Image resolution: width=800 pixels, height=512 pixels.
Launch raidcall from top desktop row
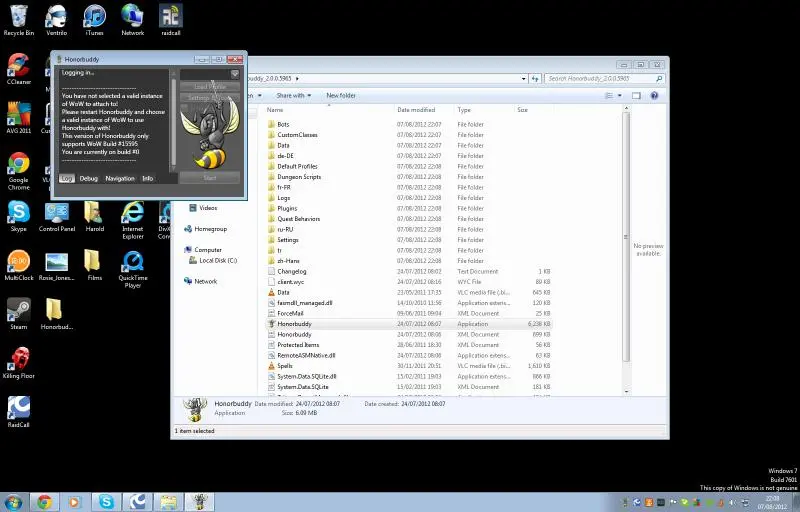170,20
